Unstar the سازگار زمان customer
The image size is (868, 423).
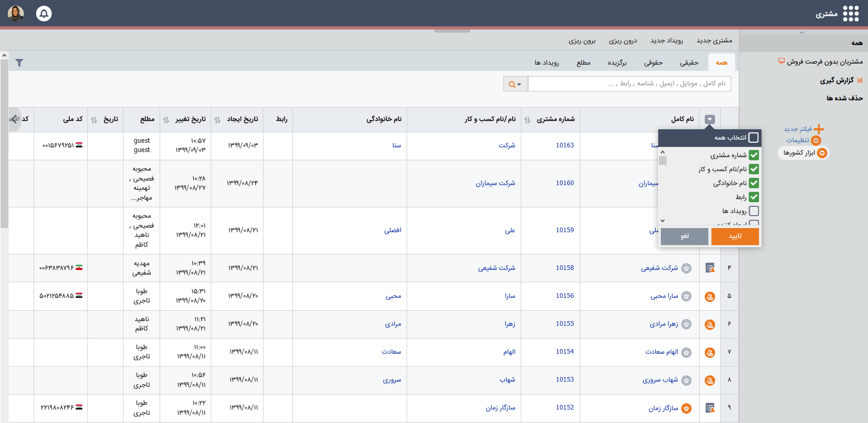[686, 408]
